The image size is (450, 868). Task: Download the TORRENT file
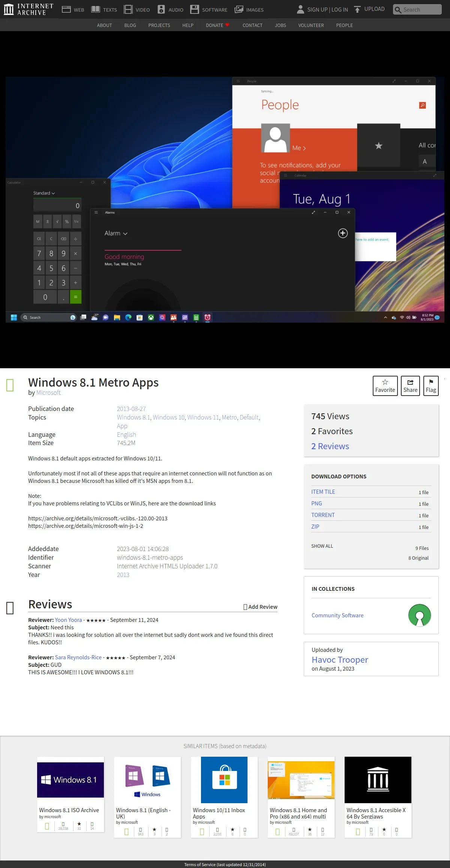323,515
